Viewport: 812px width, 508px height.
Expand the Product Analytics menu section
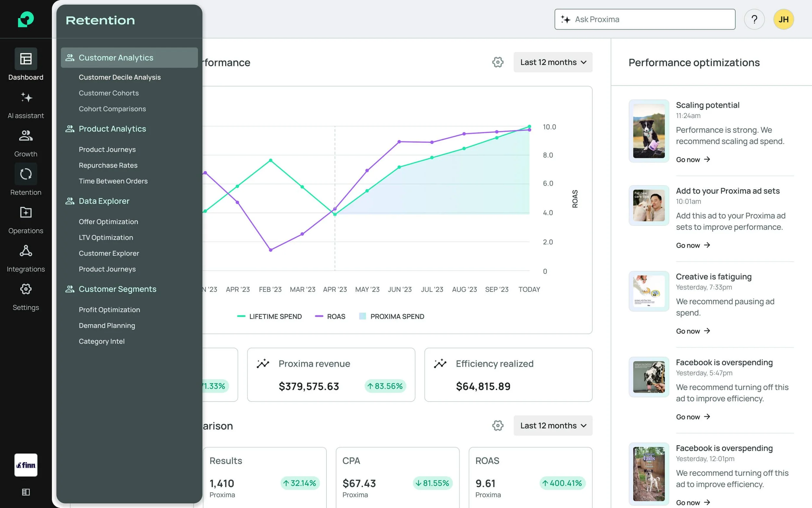tap(112, 129)
